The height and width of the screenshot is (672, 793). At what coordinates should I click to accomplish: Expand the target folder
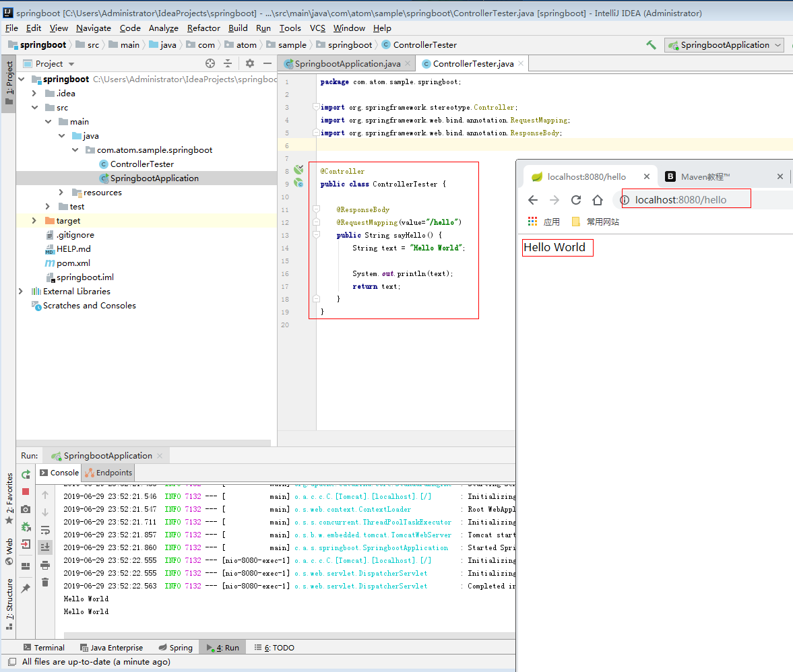(x=34, y=221)
